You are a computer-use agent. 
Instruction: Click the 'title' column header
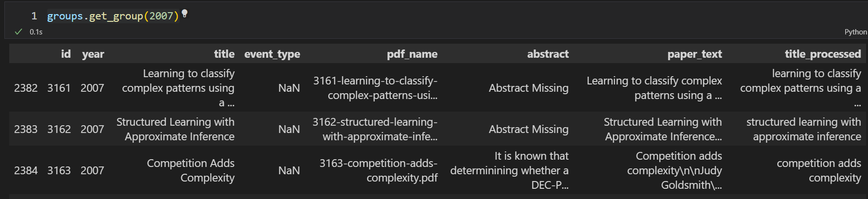point(224,54)
